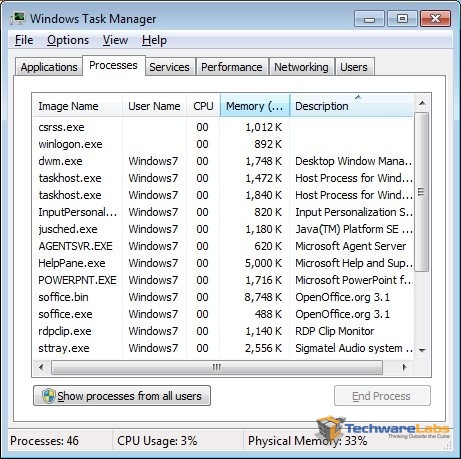Click the horizontal scrollbar left arrow

(x=41, y=367)
